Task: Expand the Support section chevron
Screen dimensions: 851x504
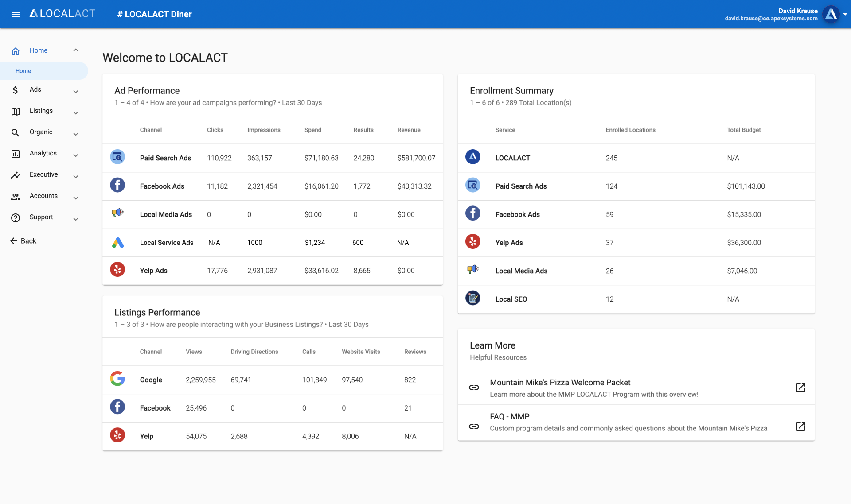Action: point(76,219)
